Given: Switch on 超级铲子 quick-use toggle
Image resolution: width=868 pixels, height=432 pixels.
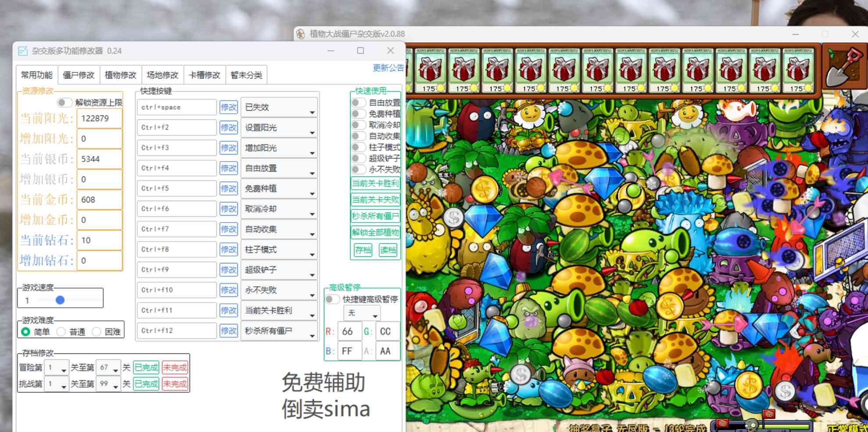Looking at the screenshot, I should pyautogui.click(x=359, y=158).
